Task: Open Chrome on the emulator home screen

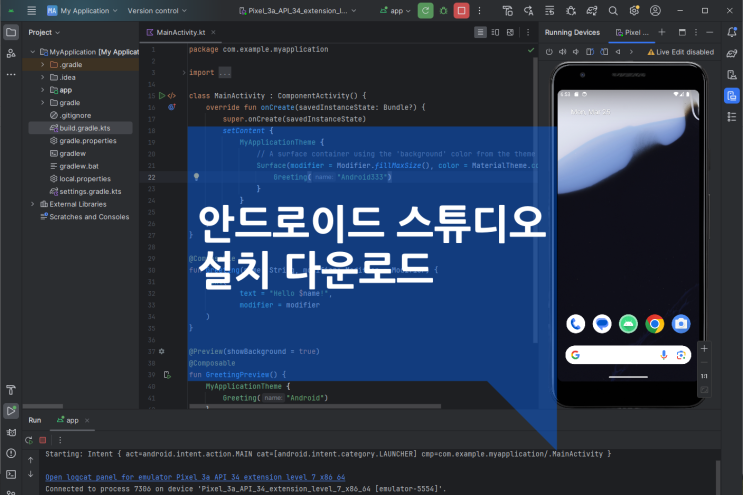Action: click(654, 324)
